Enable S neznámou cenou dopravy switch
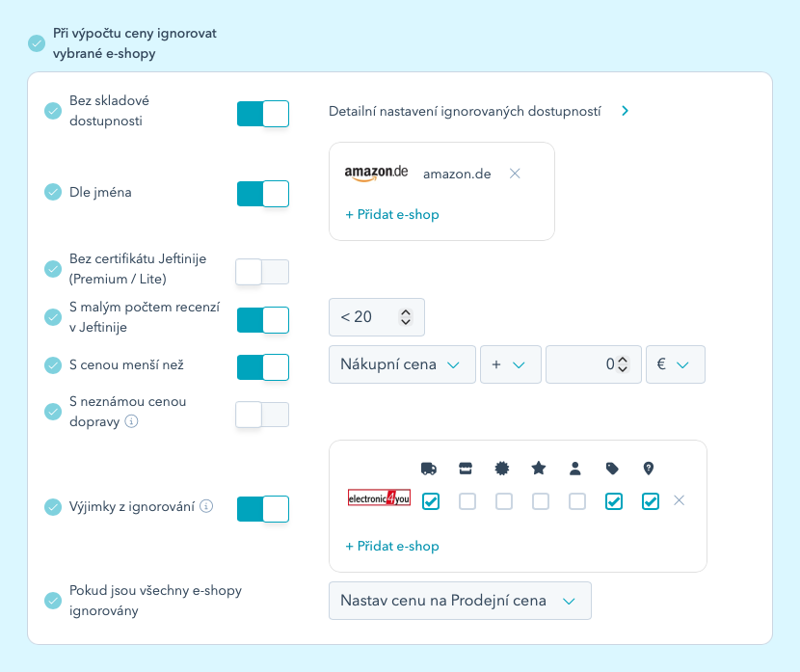This screenshot has width=800, height=672. click(x=262, y=415)
